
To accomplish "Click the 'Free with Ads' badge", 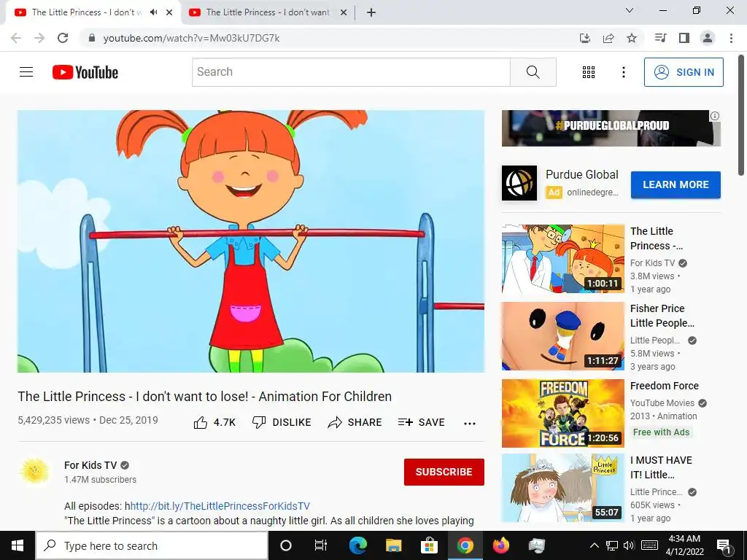I will (x=661, y=432).
